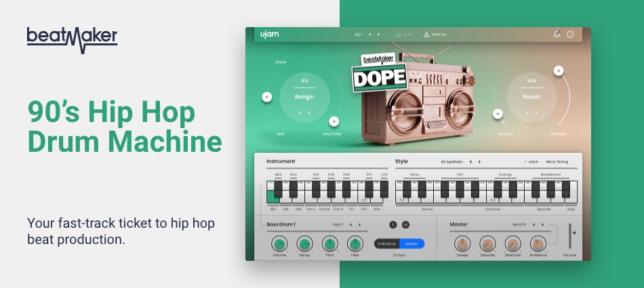Screen dimensions: 644x288
Task: Trigger the SN2 white key
Action: [x=298, y=201]
